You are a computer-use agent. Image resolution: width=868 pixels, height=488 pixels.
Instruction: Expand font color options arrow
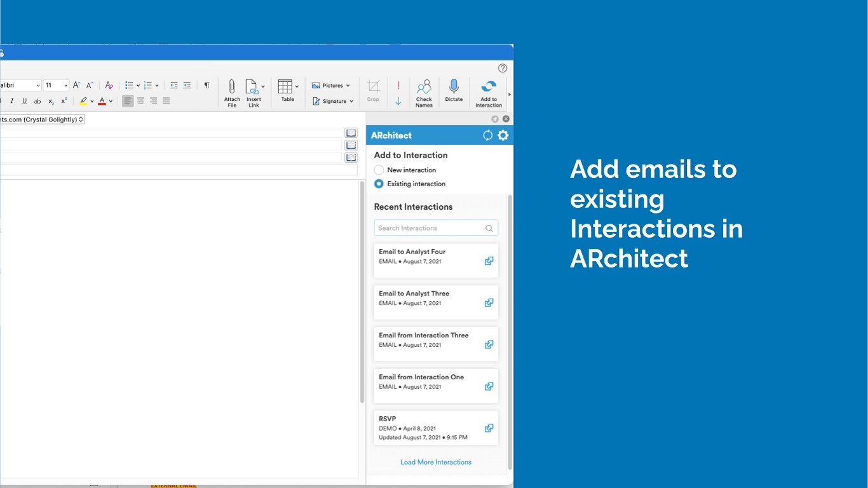pos(111,101)
